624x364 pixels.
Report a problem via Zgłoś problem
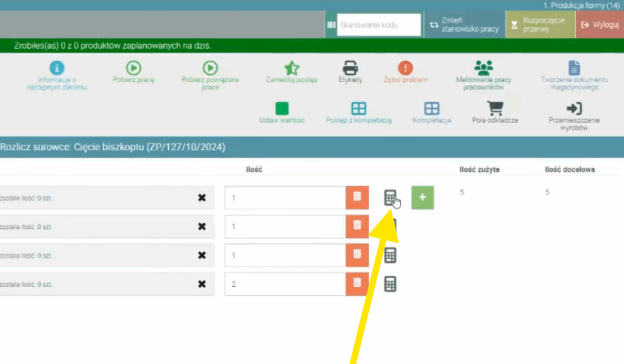pos(405,68)
